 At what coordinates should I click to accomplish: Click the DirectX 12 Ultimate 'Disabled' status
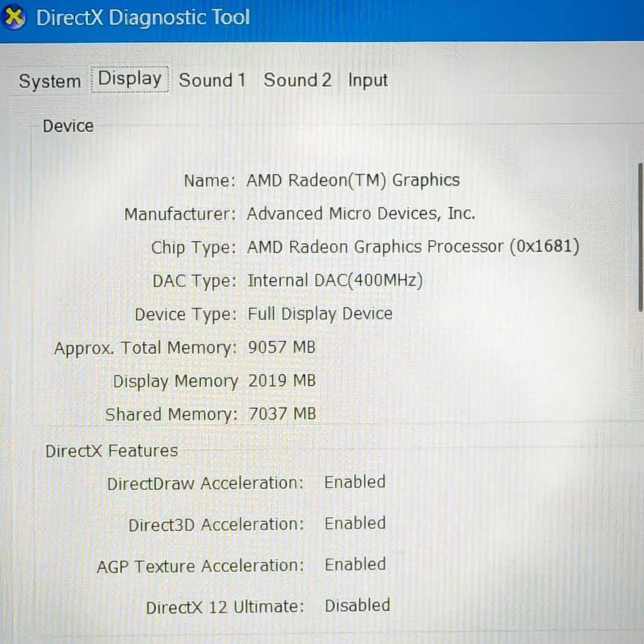click(x=357, y=606)
